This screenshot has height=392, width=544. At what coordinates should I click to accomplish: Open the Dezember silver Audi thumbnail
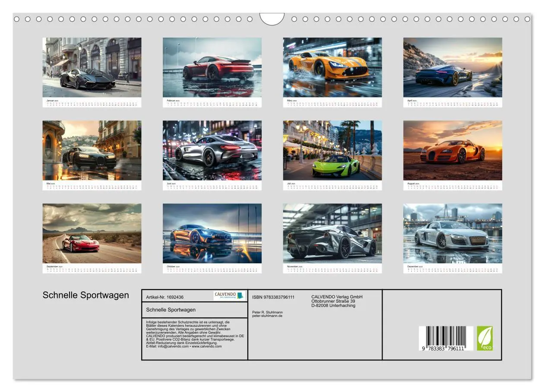452,234
